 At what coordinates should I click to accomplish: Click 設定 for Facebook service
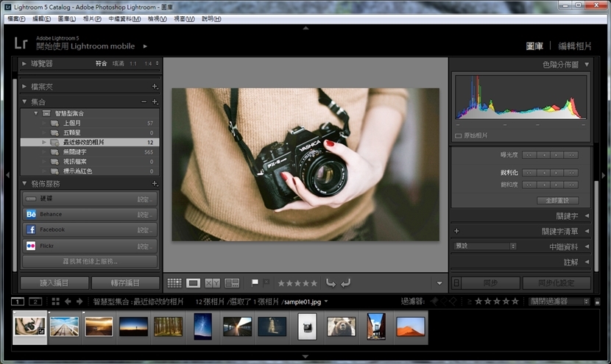click(144, 230)
